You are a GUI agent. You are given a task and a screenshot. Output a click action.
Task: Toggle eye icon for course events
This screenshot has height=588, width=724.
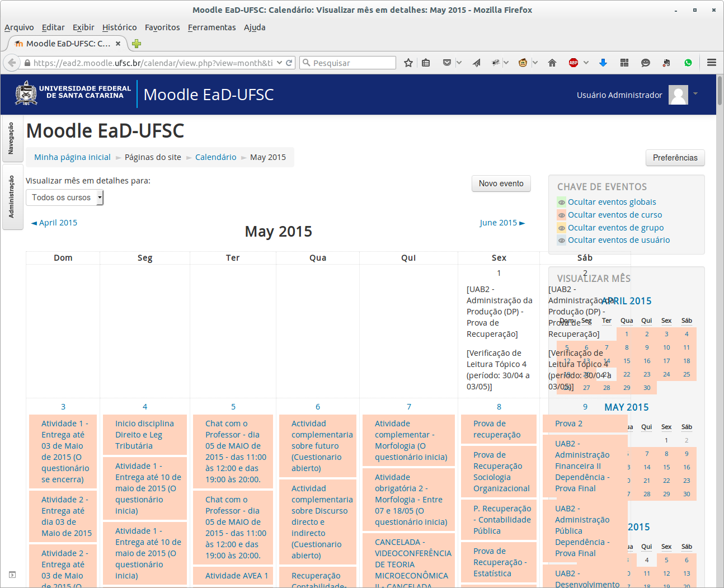[562, 215]
